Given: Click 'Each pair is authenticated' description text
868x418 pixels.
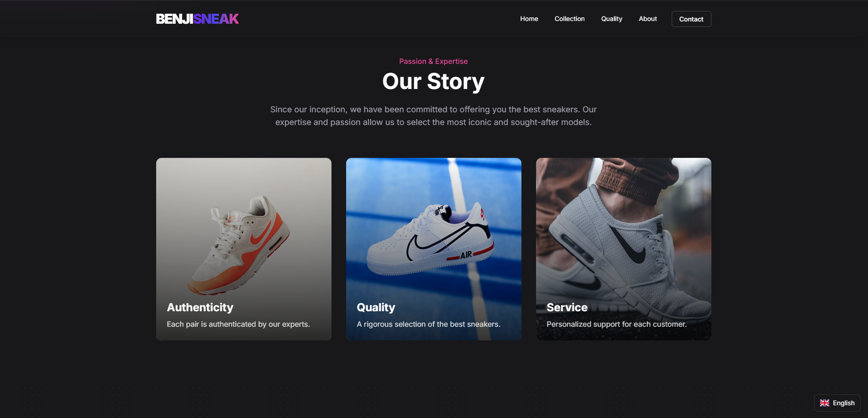Looking at the screenshot, I should tap(238, 324).
